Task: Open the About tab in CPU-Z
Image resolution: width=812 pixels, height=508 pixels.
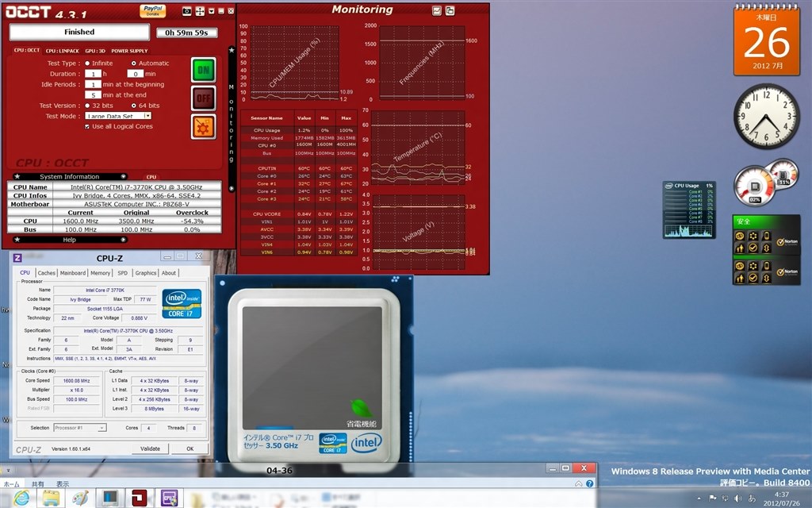Action: point(169,273)
